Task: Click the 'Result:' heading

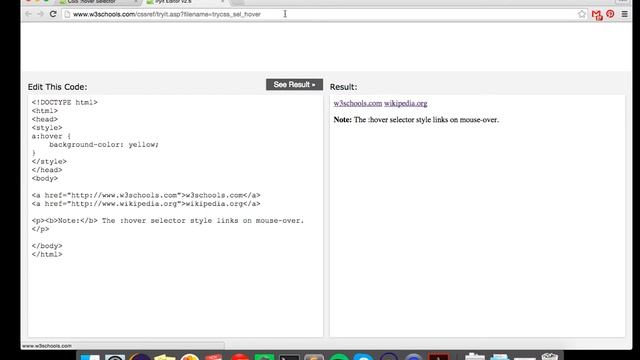Action: 343,87
